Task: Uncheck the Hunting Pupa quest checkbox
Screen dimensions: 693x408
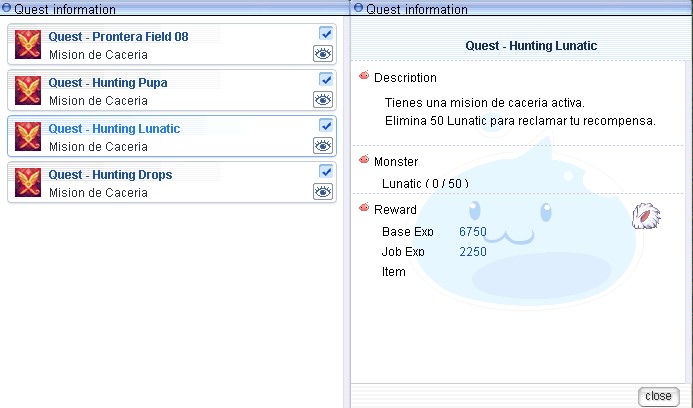Action: pyautogui.click(x=326, y=79)
